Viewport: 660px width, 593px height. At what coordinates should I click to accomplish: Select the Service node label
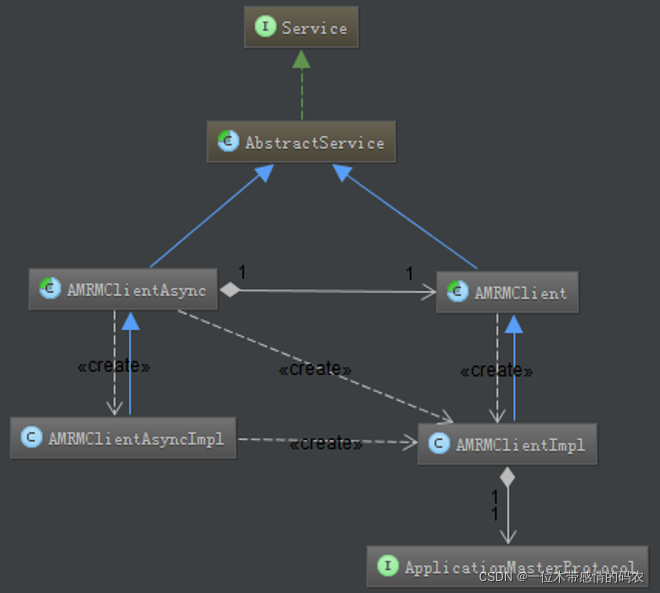point(314,28)
